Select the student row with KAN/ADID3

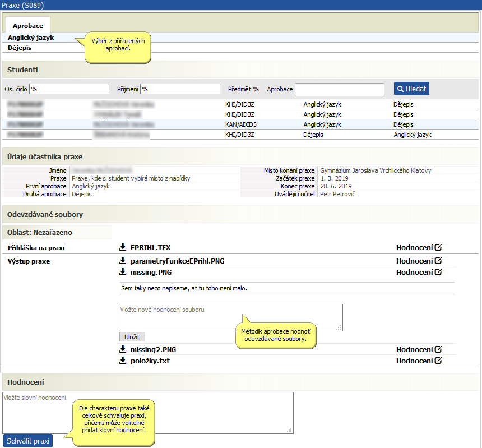240,124
